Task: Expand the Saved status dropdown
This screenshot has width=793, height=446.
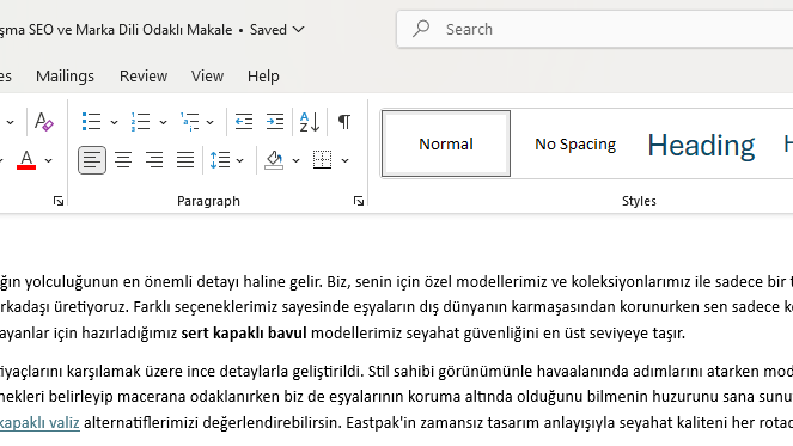Action: point(299,29)
